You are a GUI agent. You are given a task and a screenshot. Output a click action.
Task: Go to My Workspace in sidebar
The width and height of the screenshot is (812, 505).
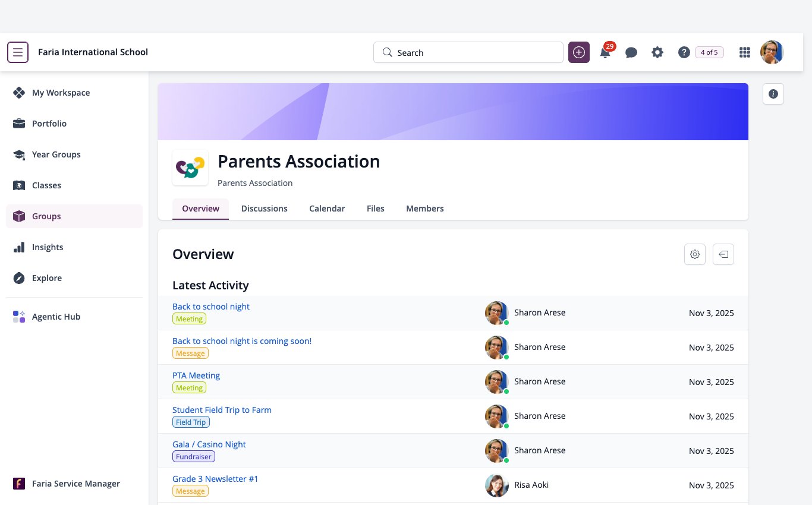point(74,93)
